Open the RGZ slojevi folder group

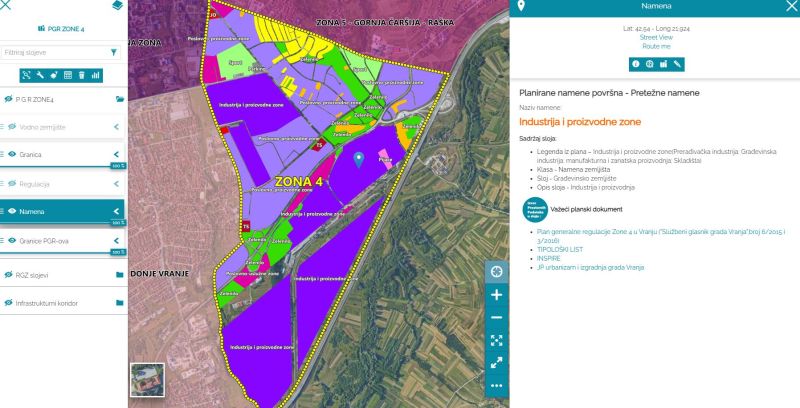(x=119, y=274)
